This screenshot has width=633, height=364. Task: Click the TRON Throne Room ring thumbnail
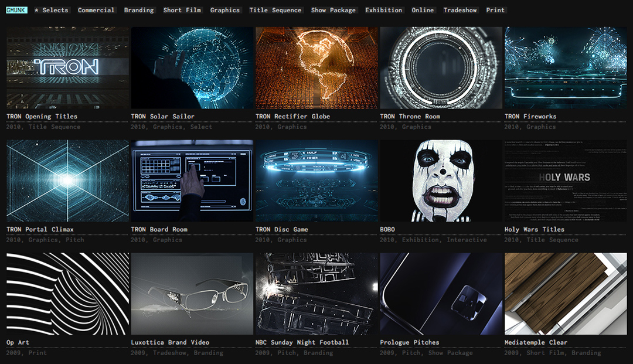[441, 67]
